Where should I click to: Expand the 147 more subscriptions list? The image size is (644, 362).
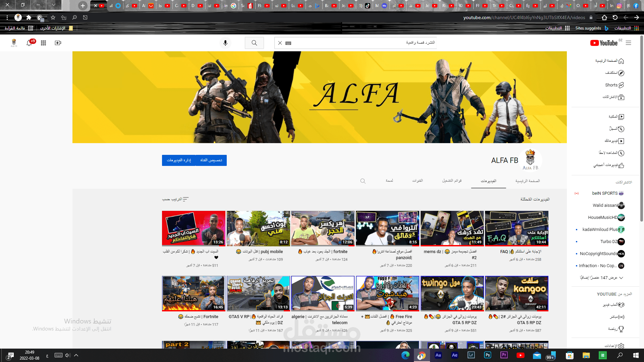602,278
